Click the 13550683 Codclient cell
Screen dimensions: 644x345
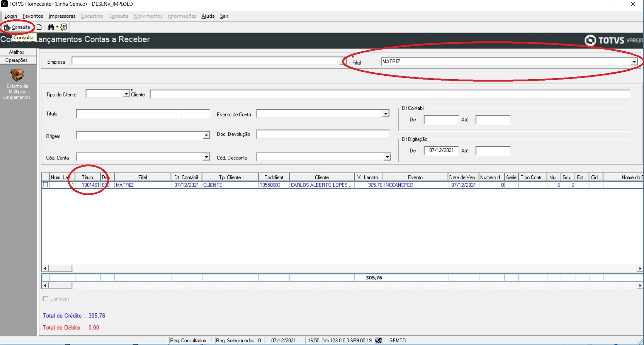[274, 185]
